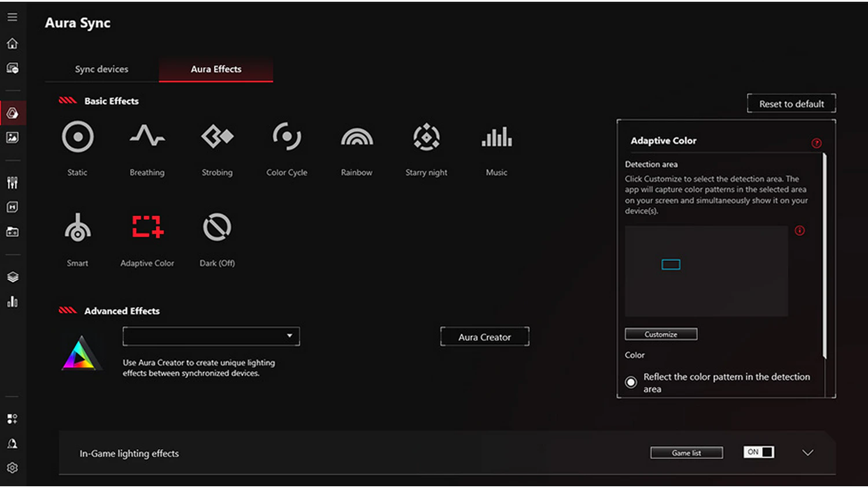Click the Aura Creator button
This screenshot has height=488, width=868.
485,337
